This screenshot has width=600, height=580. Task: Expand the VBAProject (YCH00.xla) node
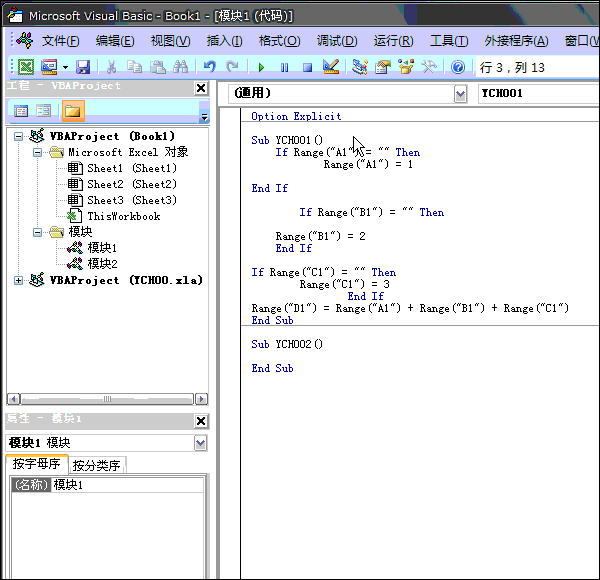point(19,280)
